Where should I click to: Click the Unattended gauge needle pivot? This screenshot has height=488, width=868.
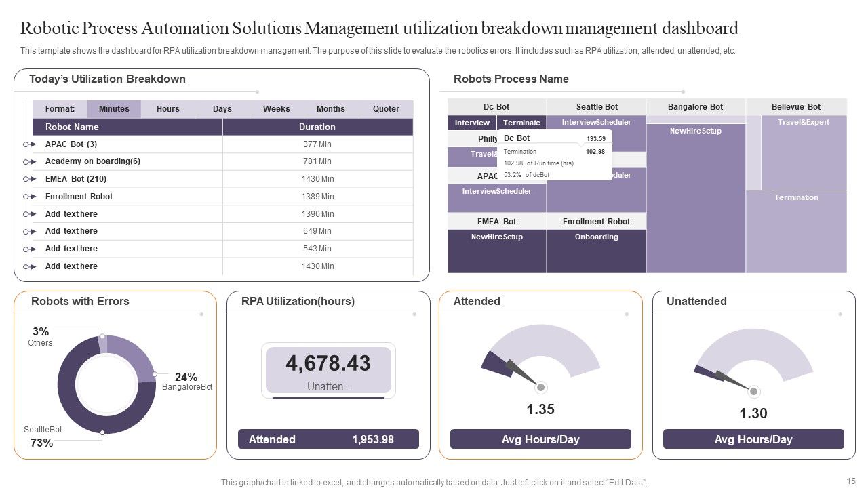pyautogui.click(x=753, y=392)
